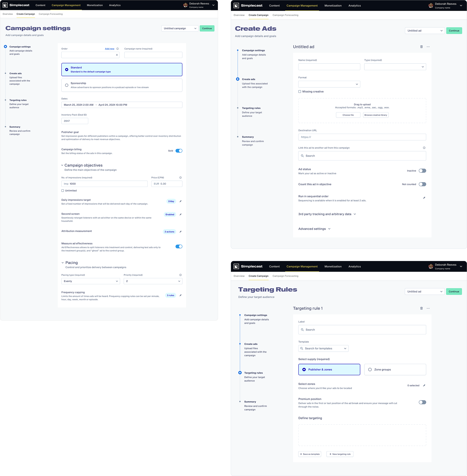
Task: Delete the Untitled ad via trash icon
Action: click(421, 47)
